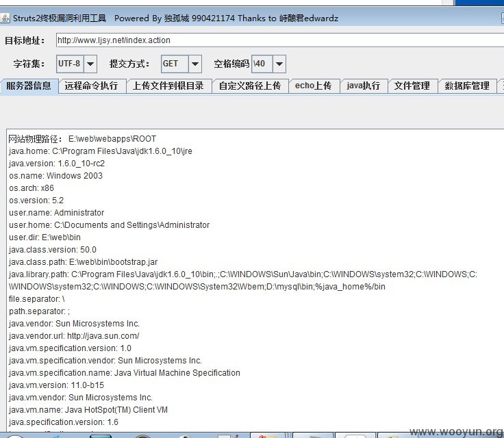Switch to the echo上传 tab
Screen dimensions: 504x438
314,86
